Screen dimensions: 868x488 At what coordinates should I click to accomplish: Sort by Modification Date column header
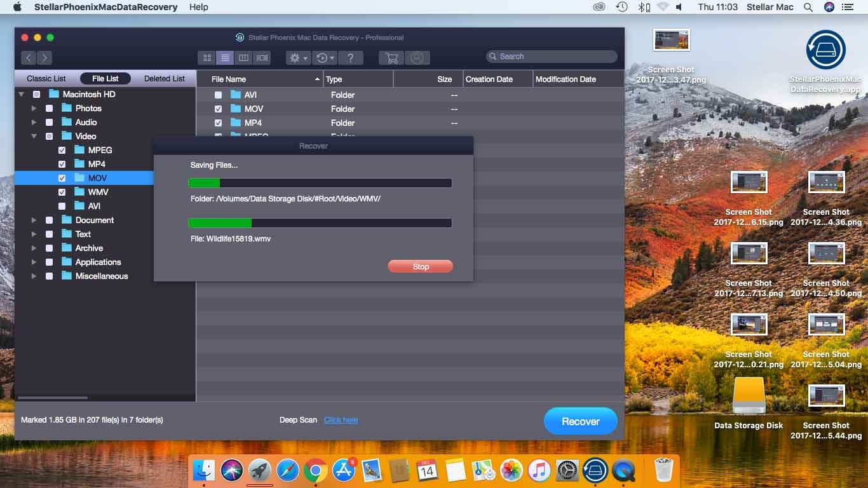(x=578, y=79)
